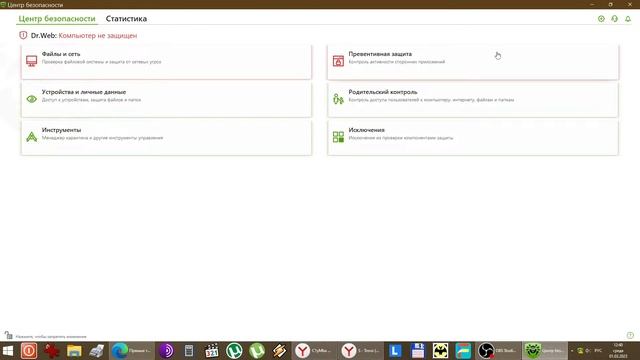Open the blue L app in taskbar
640x360 pixels.
pyautogui.click(x=395, y=351)
